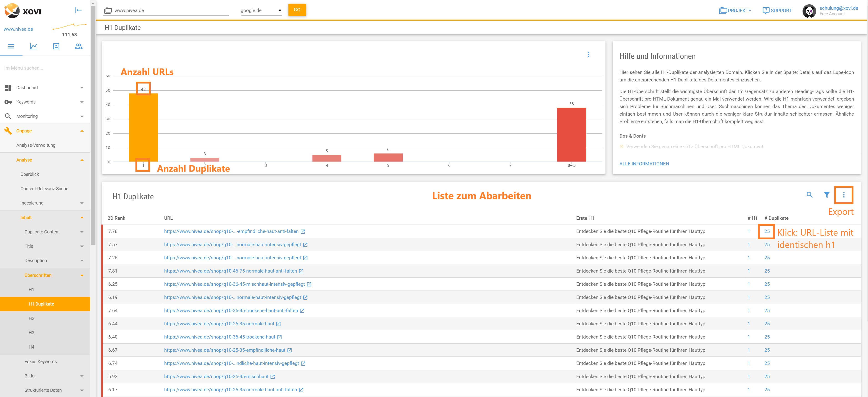Click the chart bar labeled 6
Viewport: 868px width, 397px height.
(388, 157)
